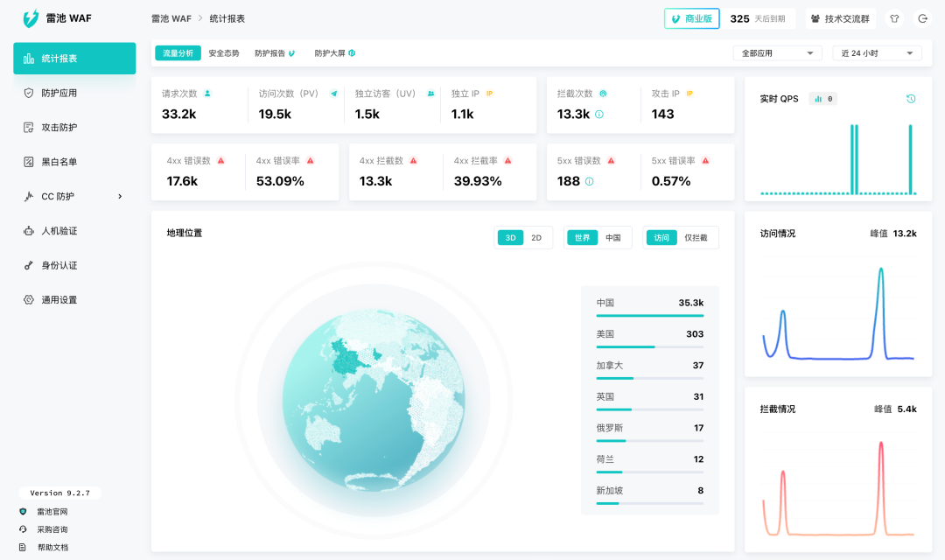Click the 技术交流群 button
This screenshot has height=560, width=945.
(840, 18)
